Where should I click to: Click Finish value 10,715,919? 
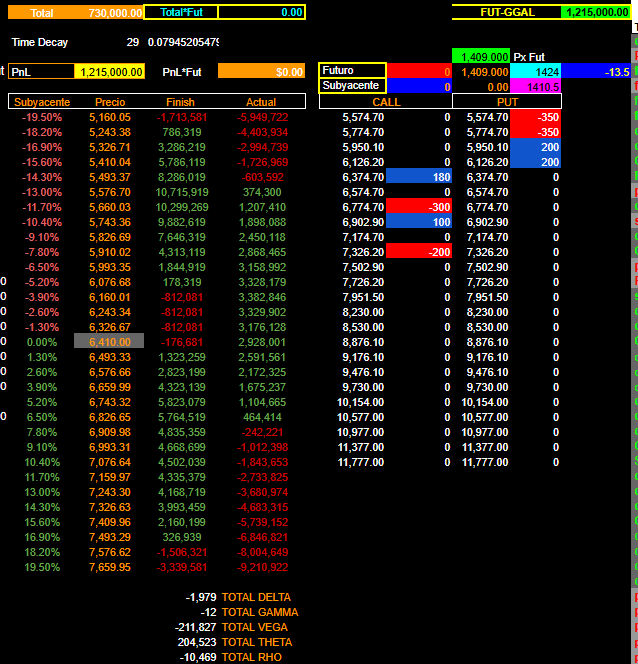click(x=182, y=192)
